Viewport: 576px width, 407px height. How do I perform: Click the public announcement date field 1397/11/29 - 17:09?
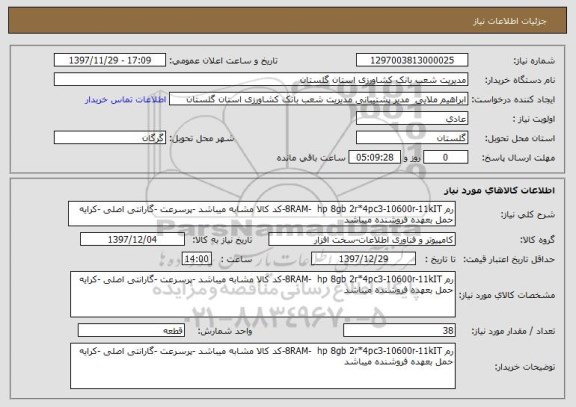(110, 60)
